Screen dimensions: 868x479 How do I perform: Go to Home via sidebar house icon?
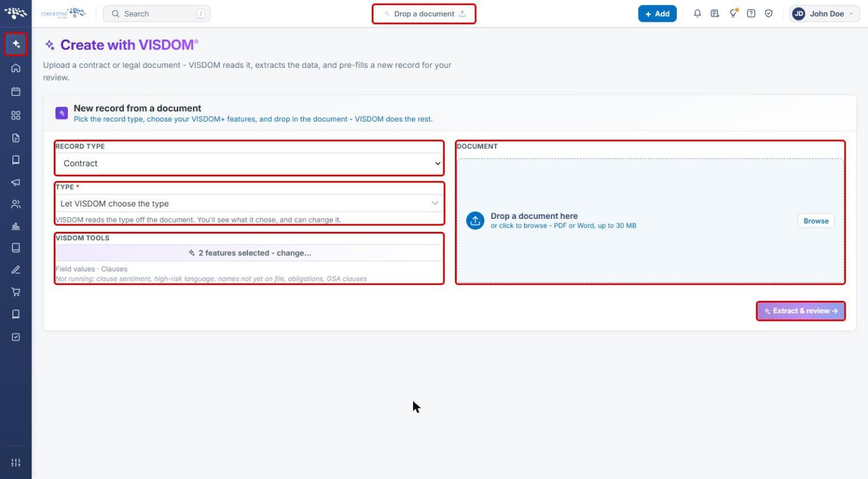[16, 68]
